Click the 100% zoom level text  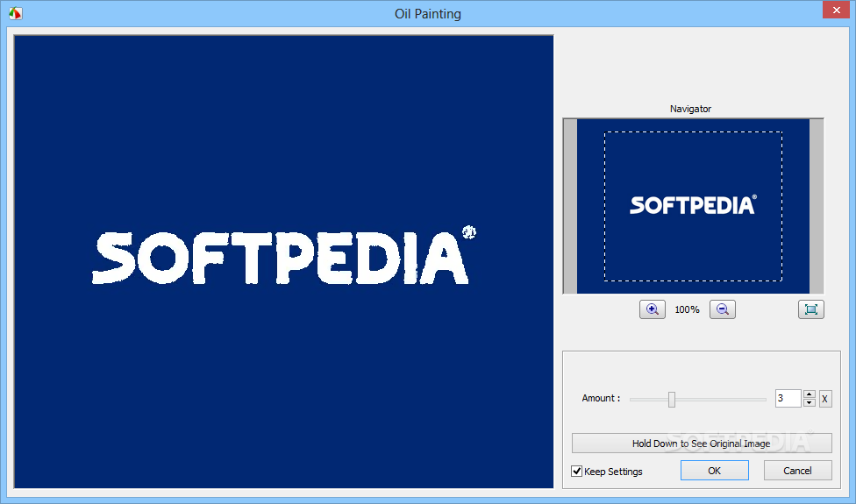[687, 309]
